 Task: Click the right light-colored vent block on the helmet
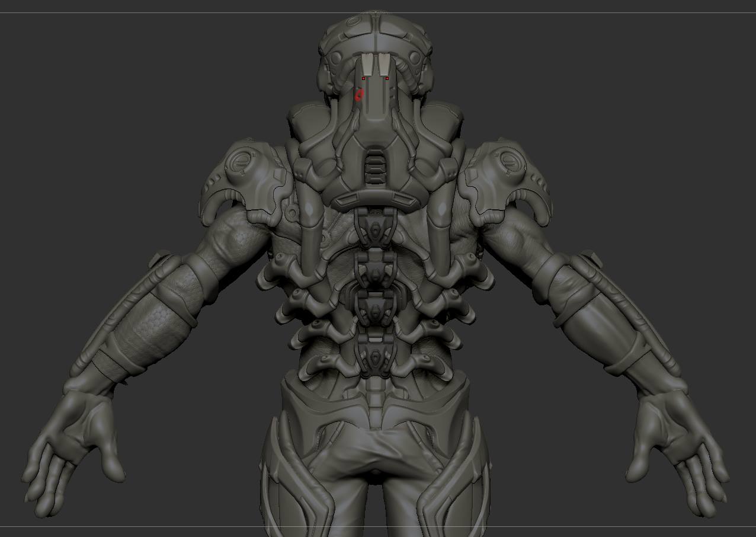click(384, 65)
